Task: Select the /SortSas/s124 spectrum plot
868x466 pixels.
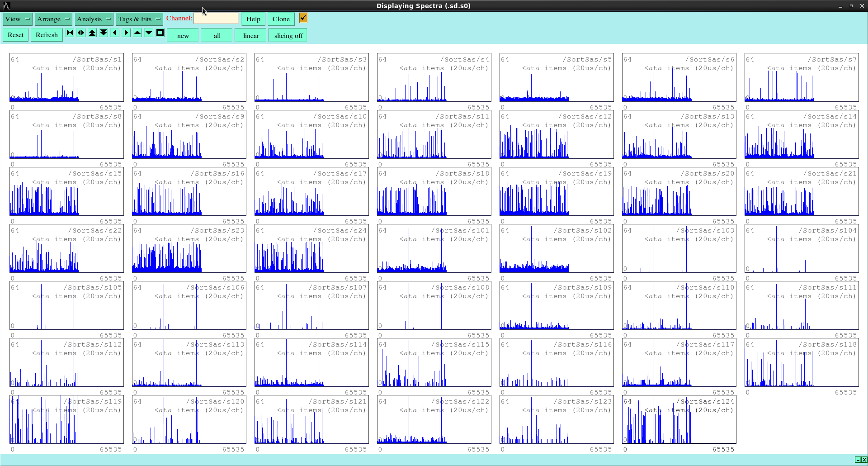Action: (x=679, y=419)
